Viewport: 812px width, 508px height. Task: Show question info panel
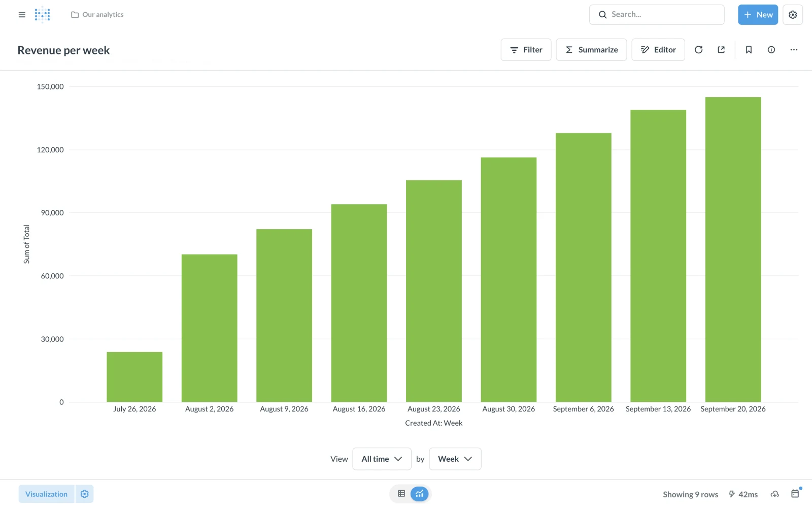coord(771,50)
